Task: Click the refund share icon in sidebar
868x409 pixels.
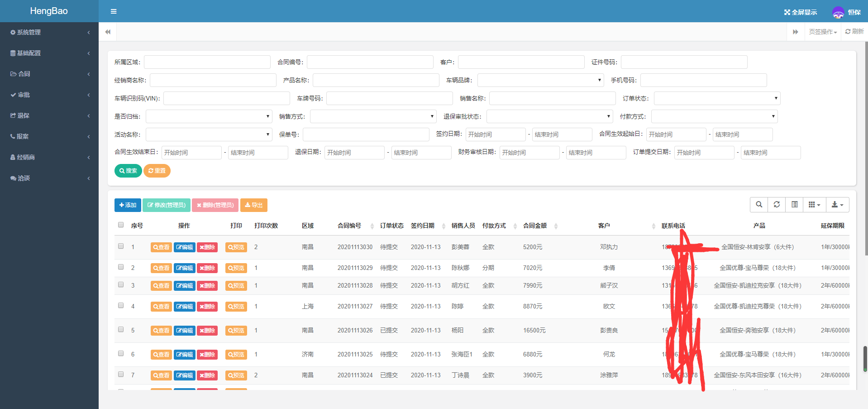Action: click(13, 115)
